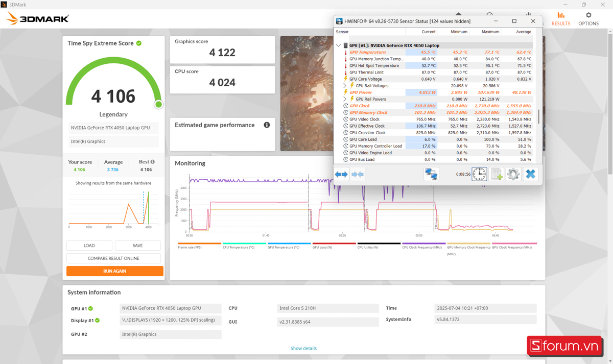Open the OPTIONS tab in 3DMark
This screenshot has width=613, height=364.
pyautogui.click(x=588, y=18)
